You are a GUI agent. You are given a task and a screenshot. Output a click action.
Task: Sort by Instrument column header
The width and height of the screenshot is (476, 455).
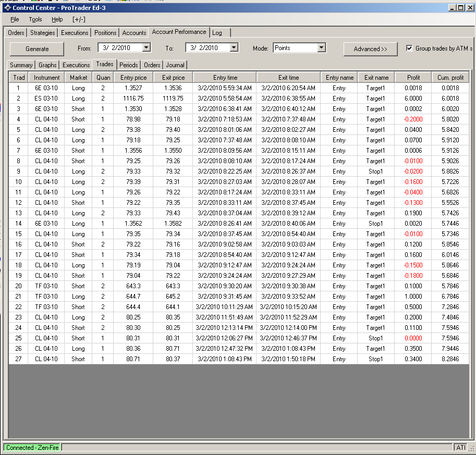(46, 78)
